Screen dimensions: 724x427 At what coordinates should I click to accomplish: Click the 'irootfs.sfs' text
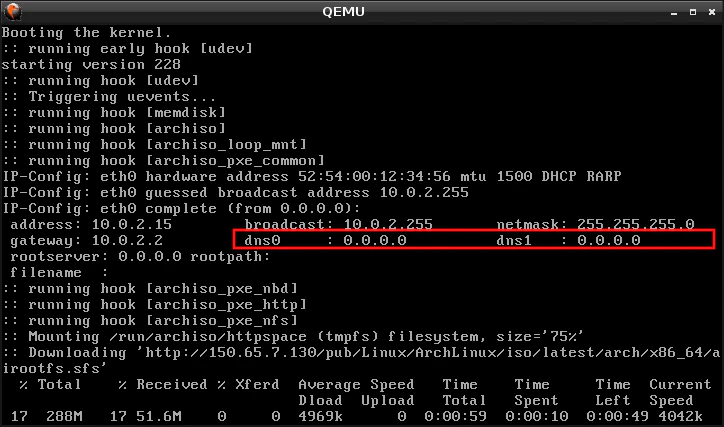click(x=54, y=369)
